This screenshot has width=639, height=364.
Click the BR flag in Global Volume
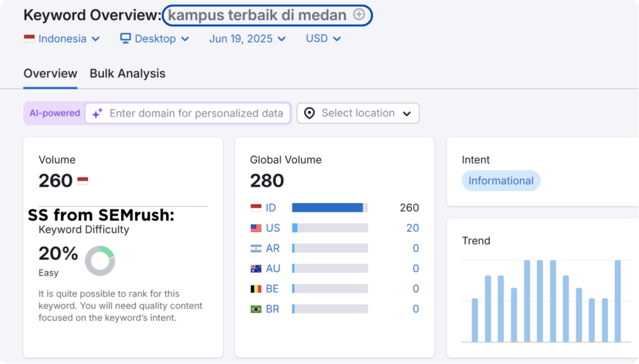256,309
